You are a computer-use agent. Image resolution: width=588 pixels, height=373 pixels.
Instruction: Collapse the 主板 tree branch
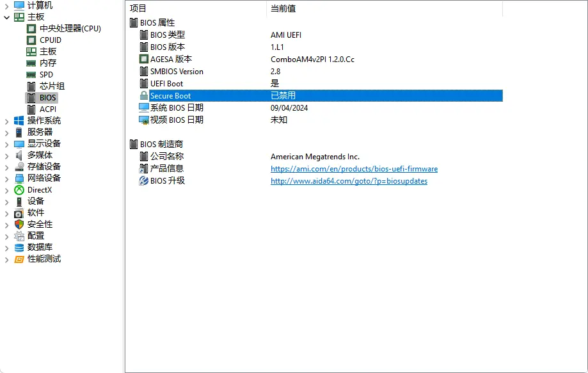click(5, 17)
